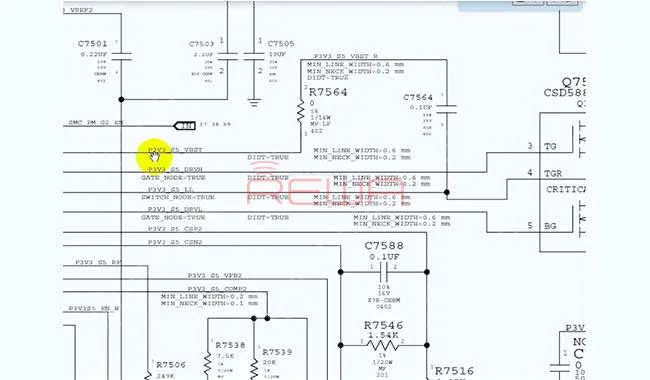Click the P3V3_S5_VBST net name
Viewport: 650px width, 380px height.
pyautogui.click(x=175, y=150)
